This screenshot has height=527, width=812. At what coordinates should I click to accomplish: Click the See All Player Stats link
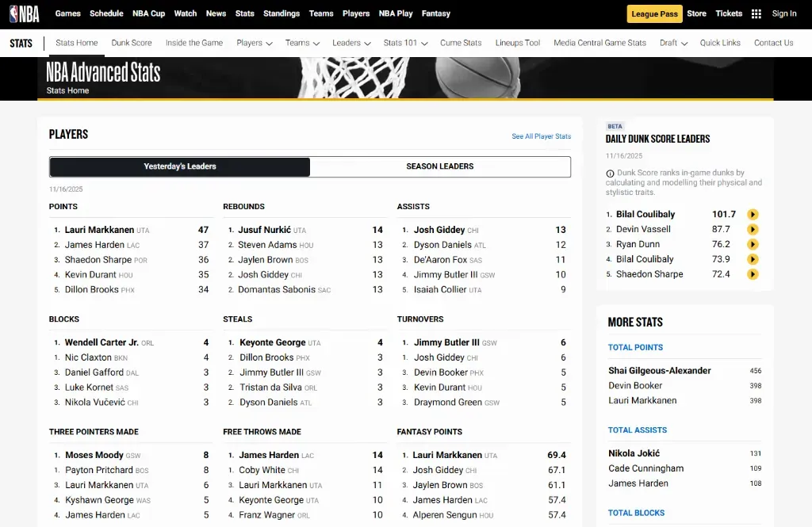[541, 136]
